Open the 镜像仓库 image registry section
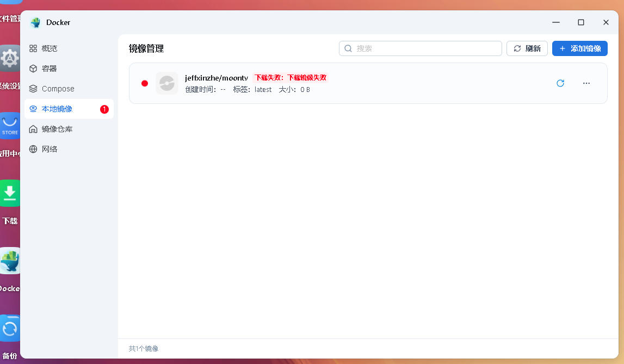Viewport: 624px width, 364px height. [69, 129]
